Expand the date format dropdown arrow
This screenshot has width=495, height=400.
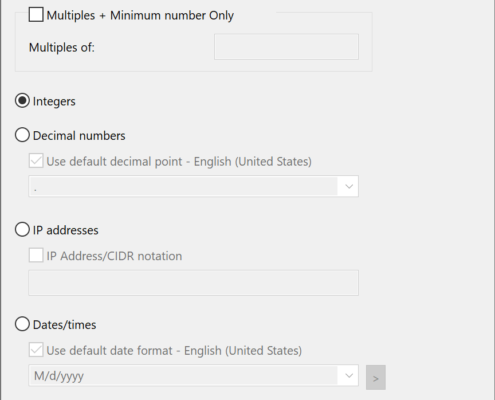(349, 376)
